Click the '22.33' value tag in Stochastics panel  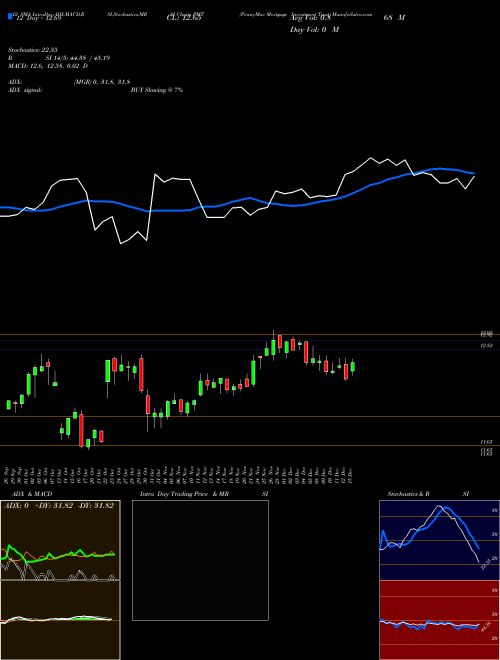click(x=486, y=564)
